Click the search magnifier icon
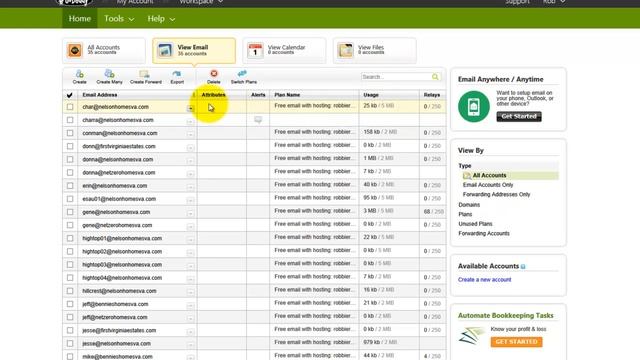The height and width of the screenshot is (360, 640). point(435,77)
